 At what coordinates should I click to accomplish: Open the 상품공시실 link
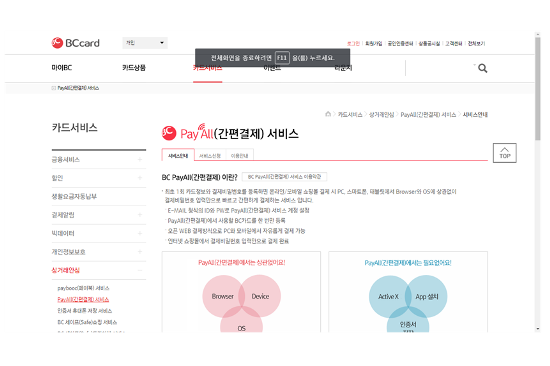(429, 44)
